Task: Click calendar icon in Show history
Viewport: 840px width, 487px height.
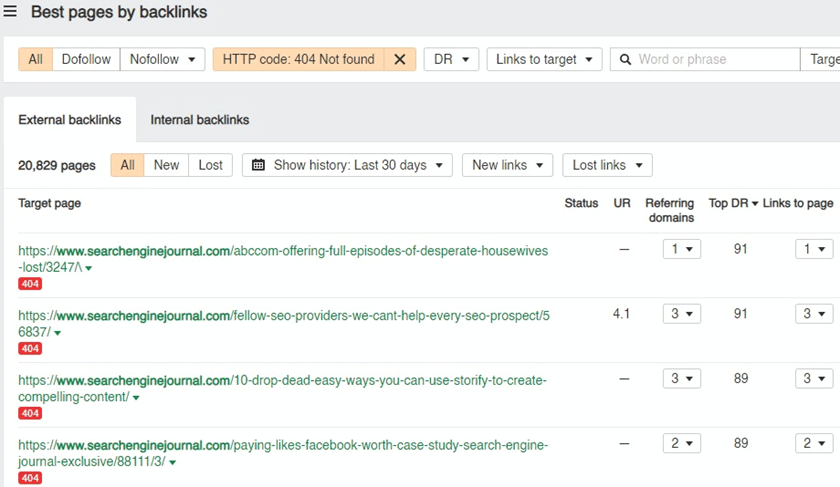Action: tap(258, 165)
